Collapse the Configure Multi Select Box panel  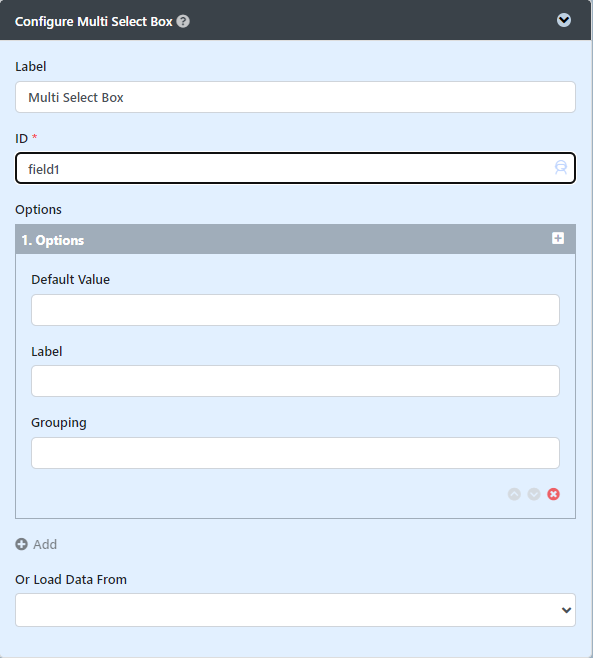(x=564, y=20)
